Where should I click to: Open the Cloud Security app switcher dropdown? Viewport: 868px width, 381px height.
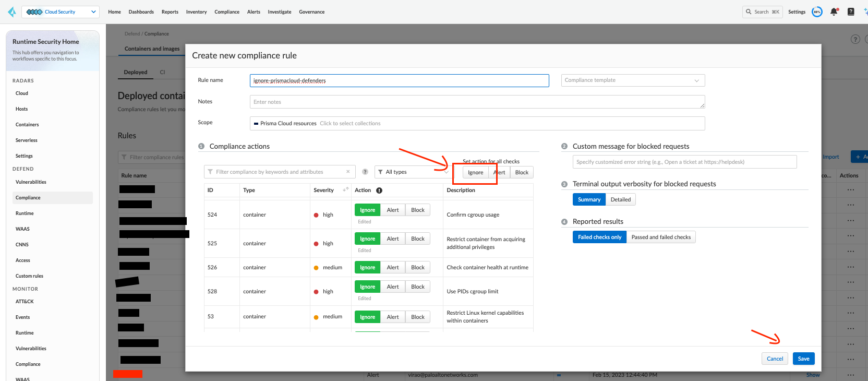pos(61,11)
